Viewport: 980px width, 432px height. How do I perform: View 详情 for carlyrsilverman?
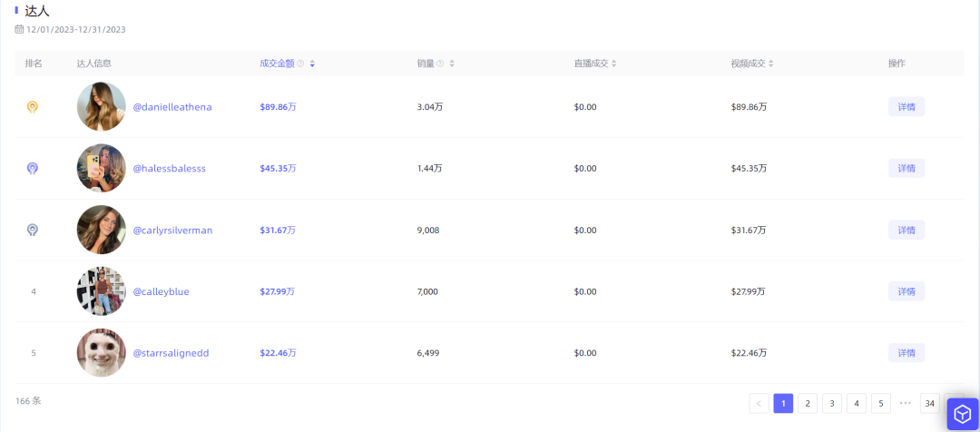906,230
